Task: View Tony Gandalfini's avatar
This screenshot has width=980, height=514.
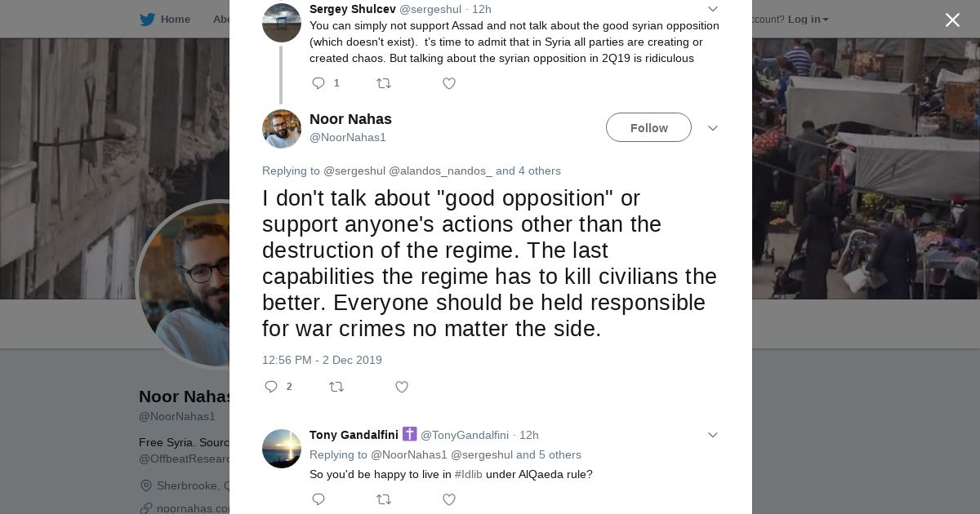Action: (x=282, y=449)
